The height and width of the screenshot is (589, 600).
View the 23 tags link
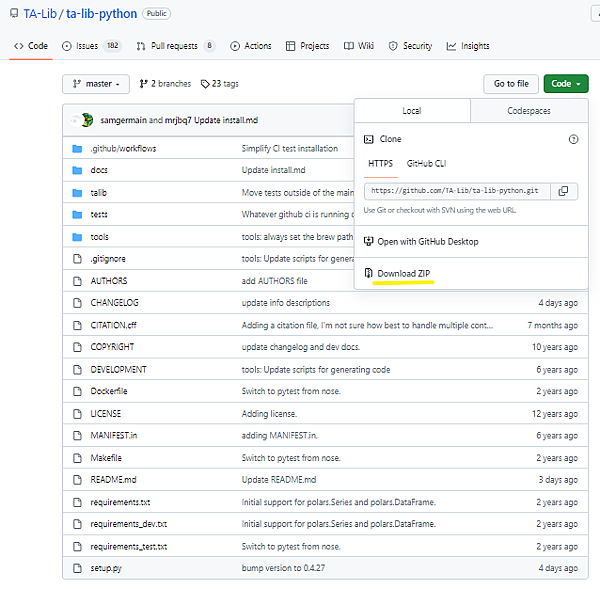220,84
